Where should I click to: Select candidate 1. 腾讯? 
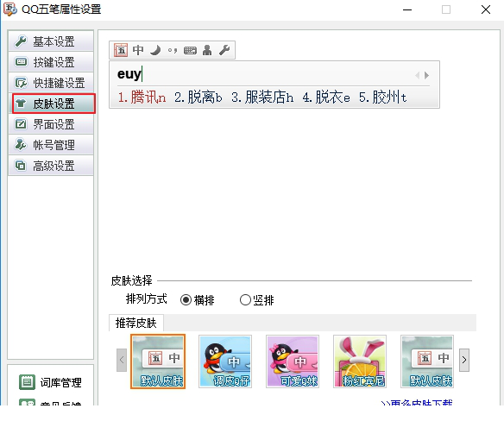coord(142,97)
